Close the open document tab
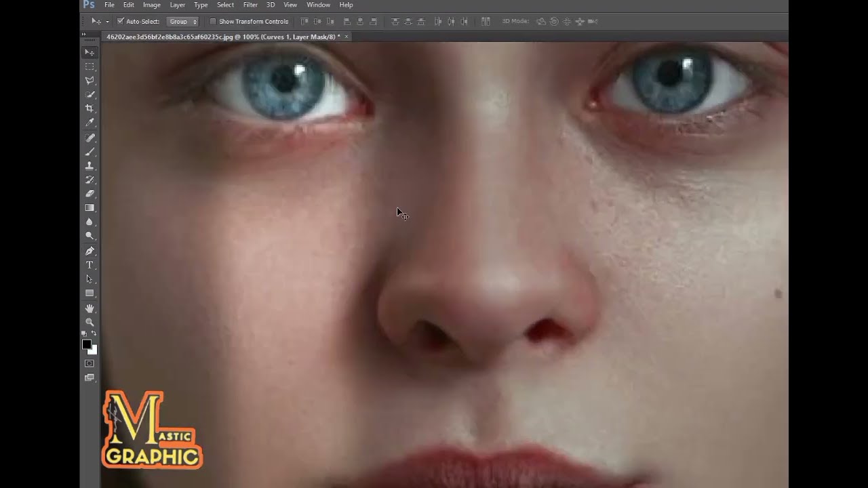This screenshot has width=868, height=488. pos(347,37)
